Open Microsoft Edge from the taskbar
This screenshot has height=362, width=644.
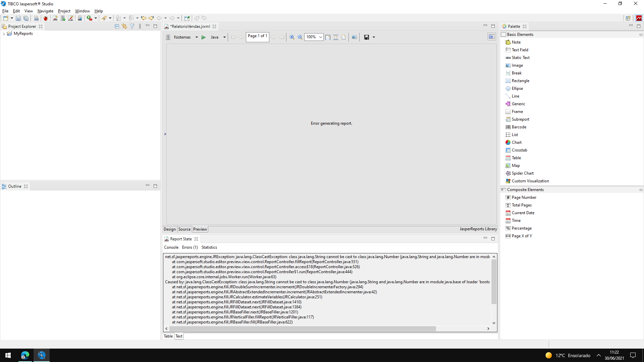click(25, 355)
